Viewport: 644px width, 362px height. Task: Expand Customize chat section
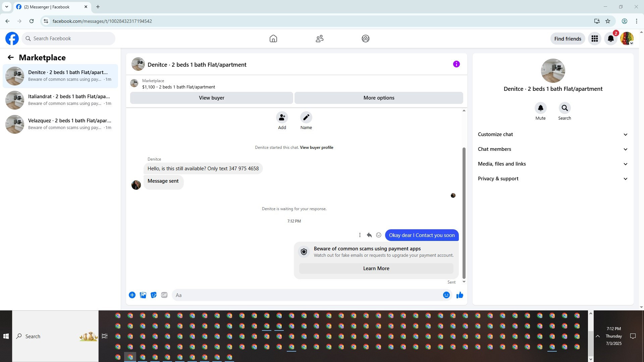click(x=552, y=134)
